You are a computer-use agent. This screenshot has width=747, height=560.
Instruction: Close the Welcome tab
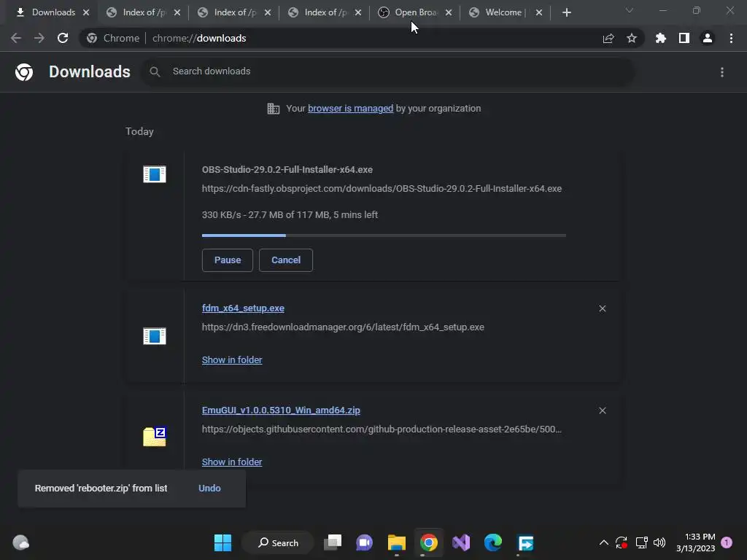pyautogui.click(x=539, y=12)
